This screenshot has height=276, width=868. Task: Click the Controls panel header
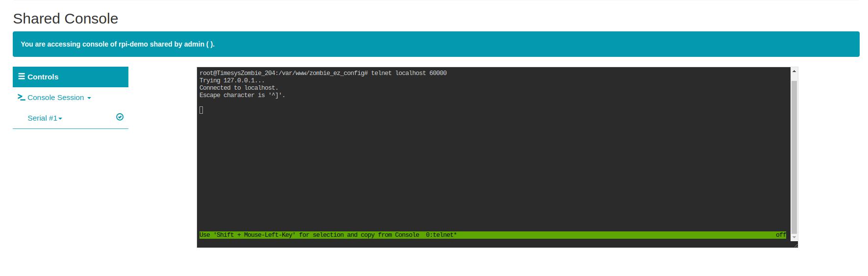[x=71, y=77]
